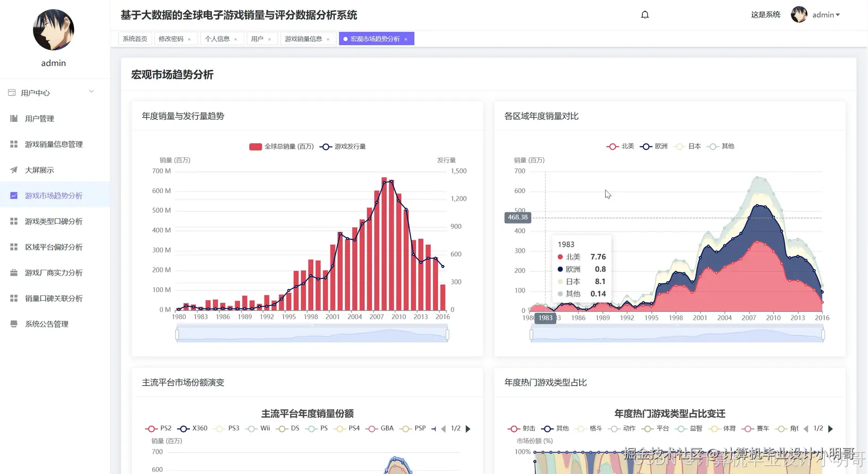
Task: Click right zoom handle of regional sales chart
Action: [x=823, y=335]
